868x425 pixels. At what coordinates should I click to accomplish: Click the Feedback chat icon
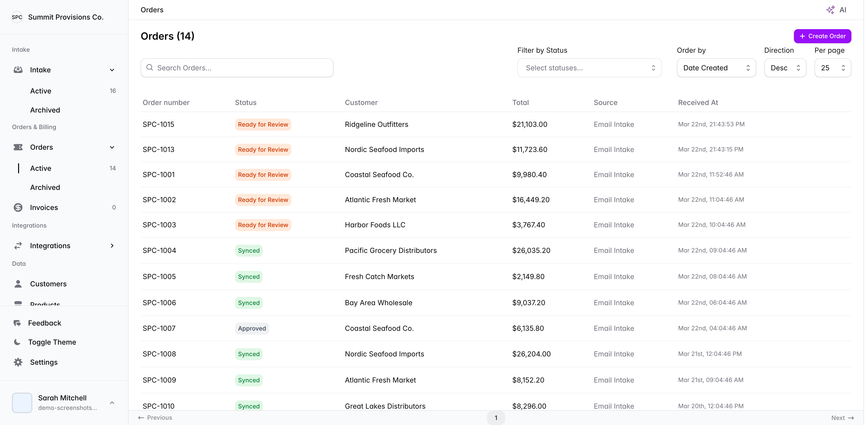click(x=17, y=323)
